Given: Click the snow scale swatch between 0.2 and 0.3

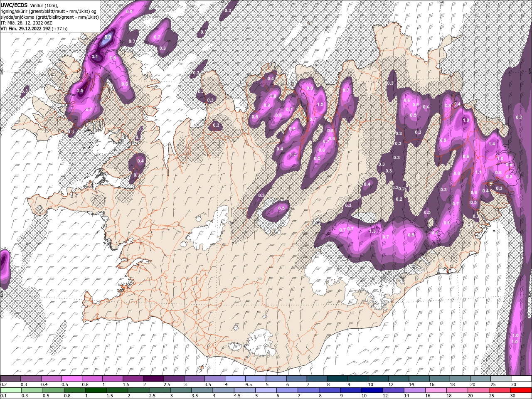Looking at the screenshot, I should click(11, 379).
